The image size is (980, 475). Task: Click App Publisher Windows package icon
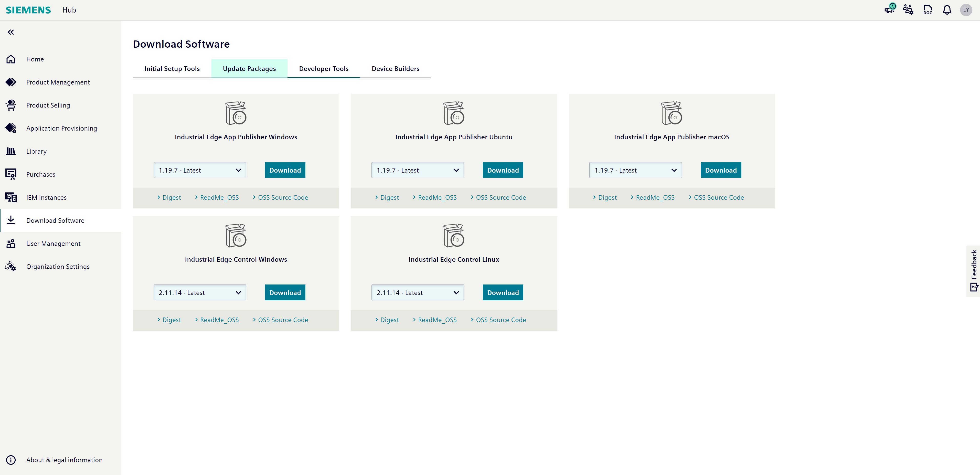pos(236,113)
